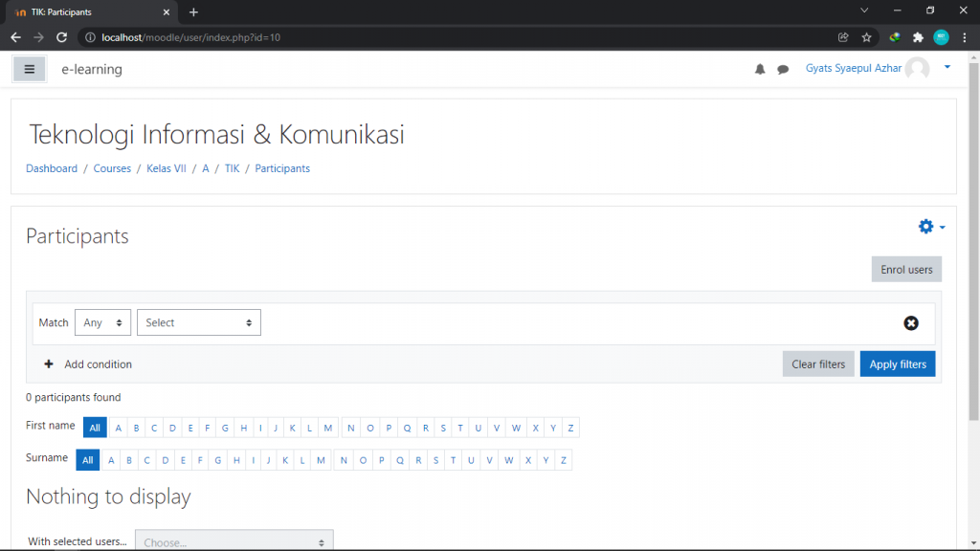
Task: Filter First name by letter D
Action: pos(172,428)
